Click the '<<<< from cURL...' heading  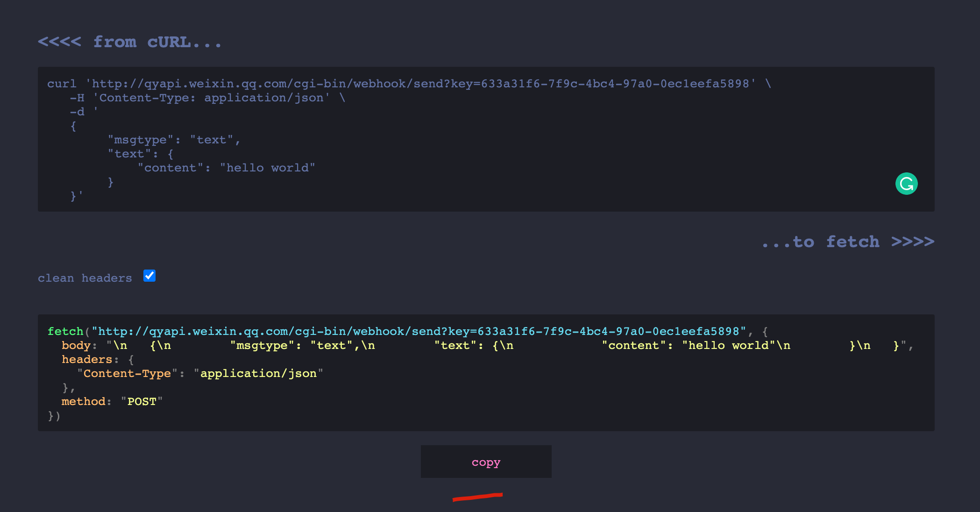(x=129, y=42)
